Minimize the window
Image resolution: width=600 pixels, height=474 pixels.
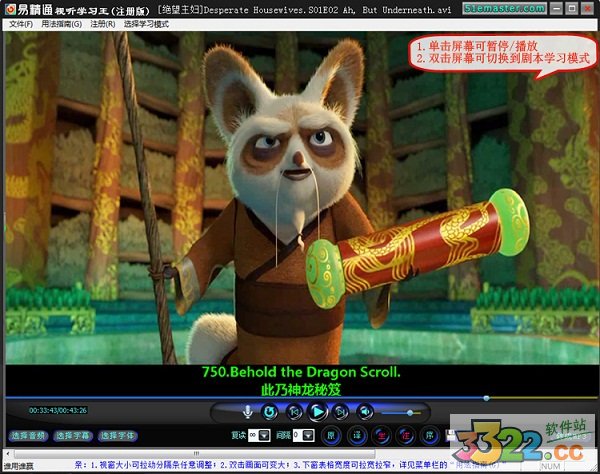tap(557, 8)
